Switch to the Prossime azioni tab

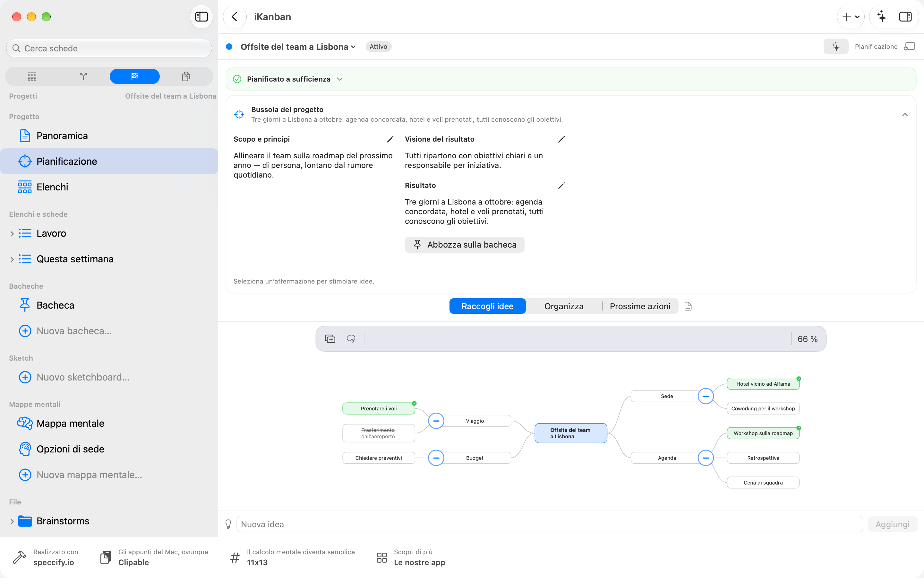[640, 306]
